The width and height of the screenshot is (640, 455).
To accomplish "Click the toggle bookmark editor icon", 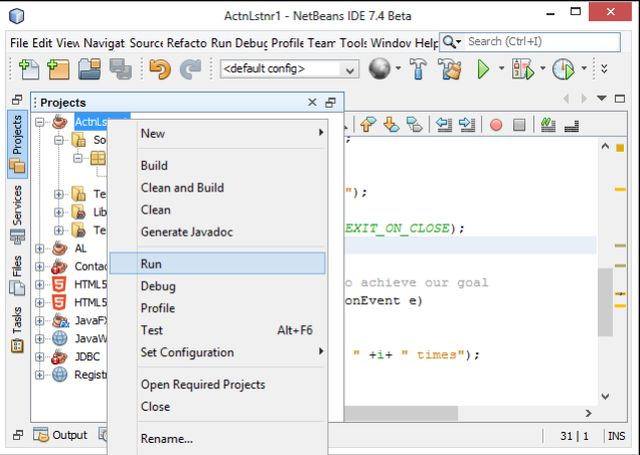I will pos(414,124).
